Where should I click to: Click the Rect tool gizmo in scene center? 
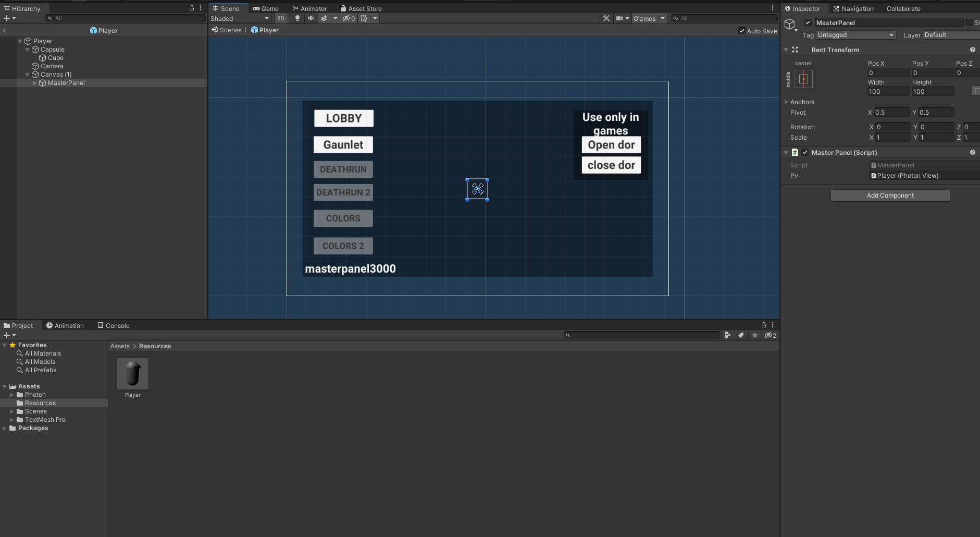click(x=477, y=189)
